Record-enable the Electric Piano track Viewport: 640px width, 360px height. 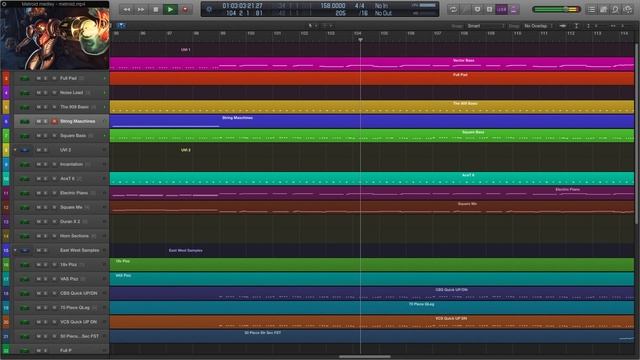tap(54, 193)
